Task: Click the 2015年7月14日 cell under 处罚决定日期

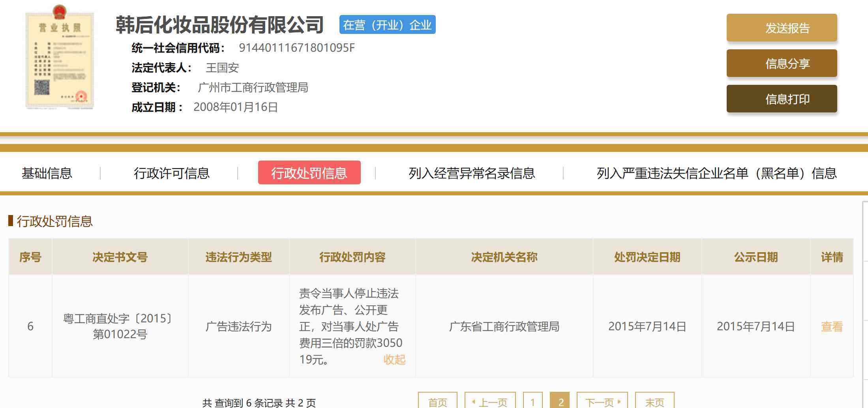Action: (647, 326)
